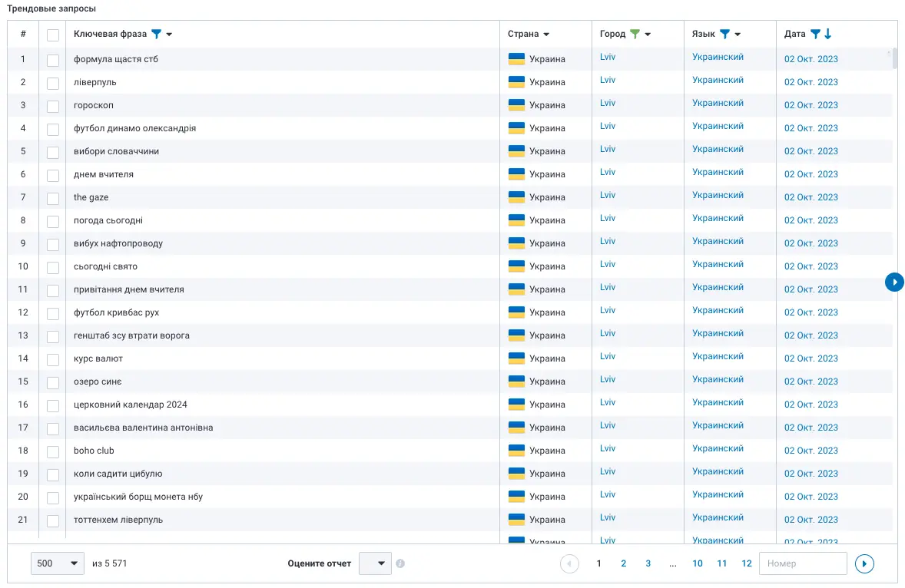Screen dimensions: 905x588
Task: Open the filter funnel on Язык column
Action: pos(727,33)
